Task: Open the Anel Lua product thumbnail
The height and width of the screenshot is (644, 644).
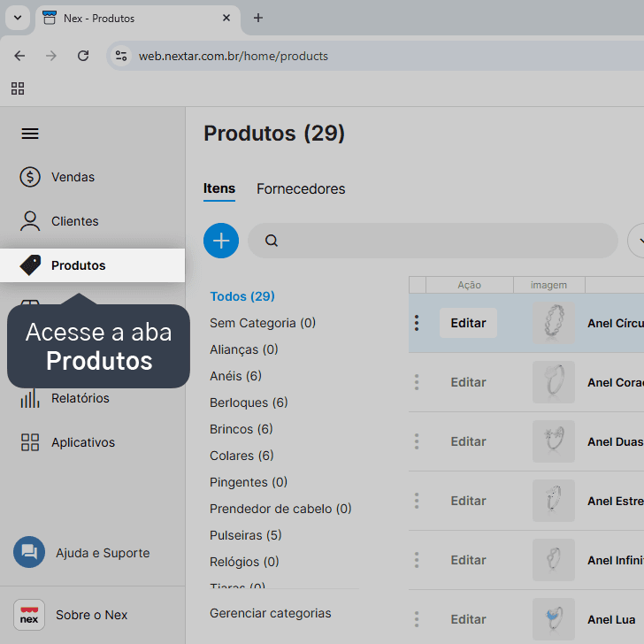Action: (554, 619)
